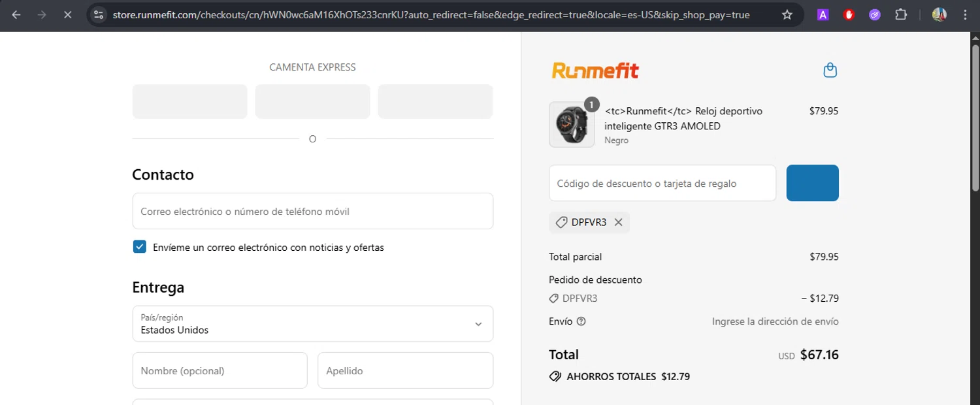Screen dimensions: 980x405
Task: Click the − $12.79 discount amount
Action: pyautogui.click(x=820, y=299)
